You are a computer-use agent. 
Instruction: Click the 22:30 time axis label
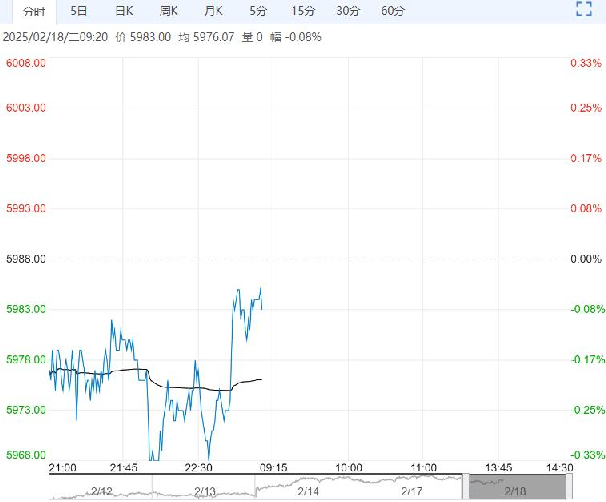tap(198, 467)
